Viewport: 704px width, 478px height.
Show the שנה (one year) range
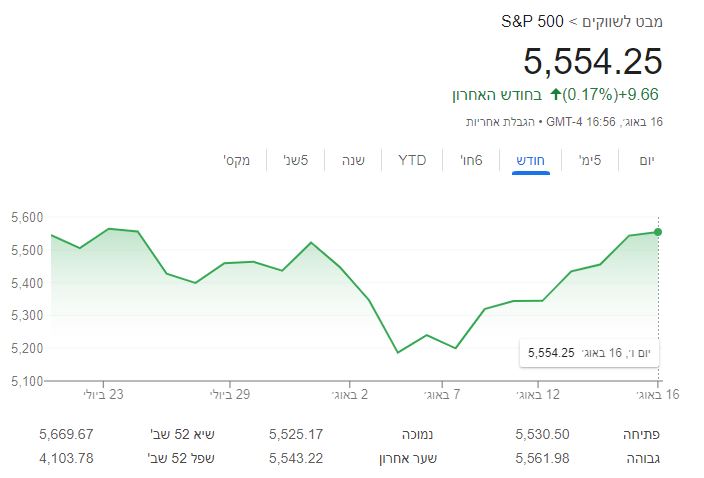click(353, 160)
